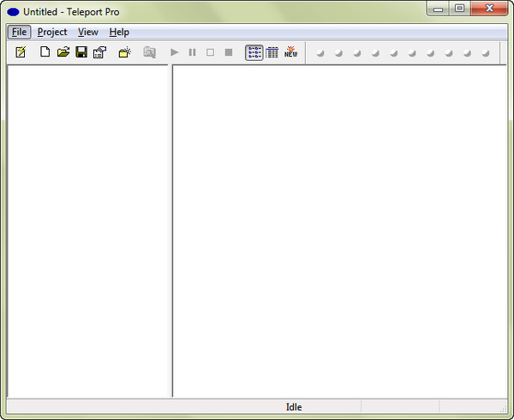Launch the New Project Wizard icon
This screenshot has height=420, width=514.
[21, 52]
